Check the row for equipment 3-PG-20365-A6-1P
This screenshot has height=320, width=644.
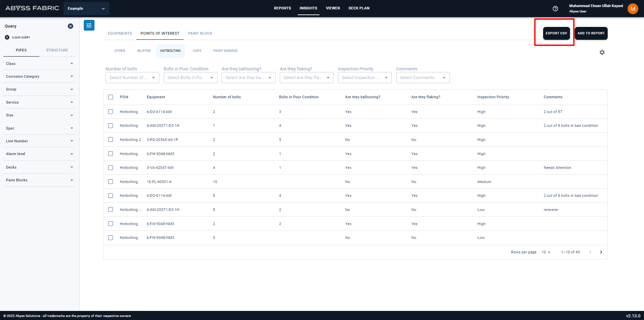111,140
